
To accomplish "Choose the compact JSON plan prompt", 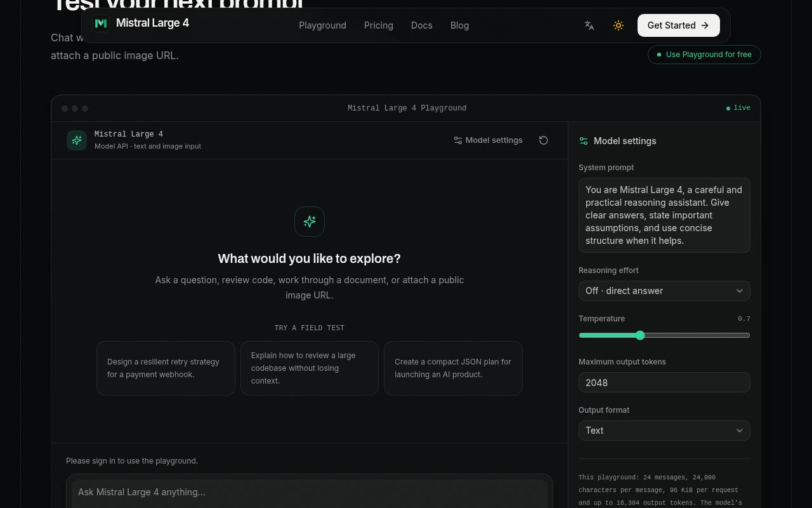I will [453, 368].
